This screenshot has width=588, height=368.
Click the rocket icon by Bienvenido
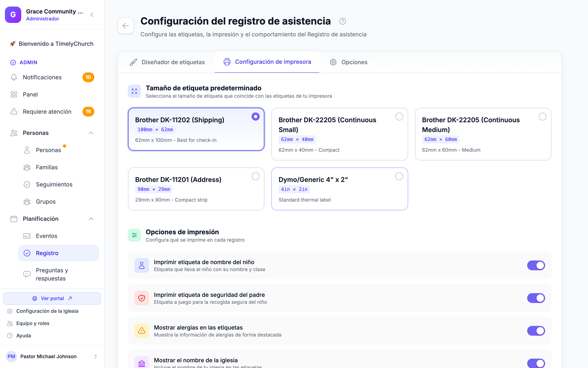click(x=13, y=44)
